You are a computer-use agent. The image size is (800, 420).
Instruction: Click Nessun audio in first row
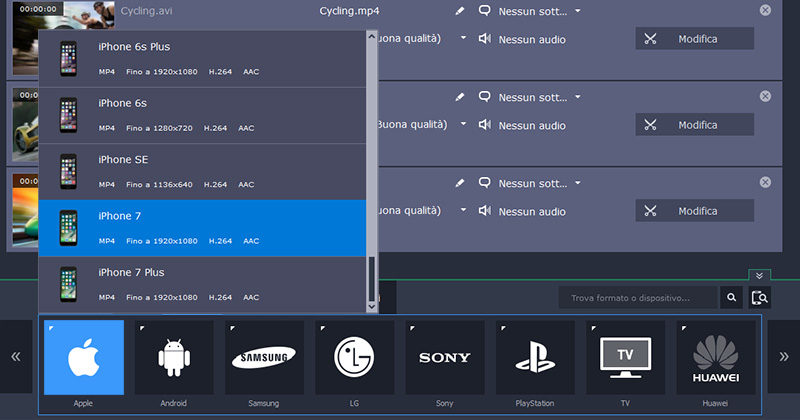pos(532,39)
